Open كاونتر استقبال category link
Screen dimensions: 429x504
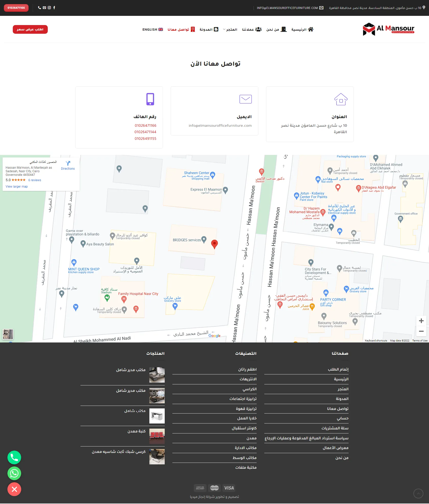point(244,428)
